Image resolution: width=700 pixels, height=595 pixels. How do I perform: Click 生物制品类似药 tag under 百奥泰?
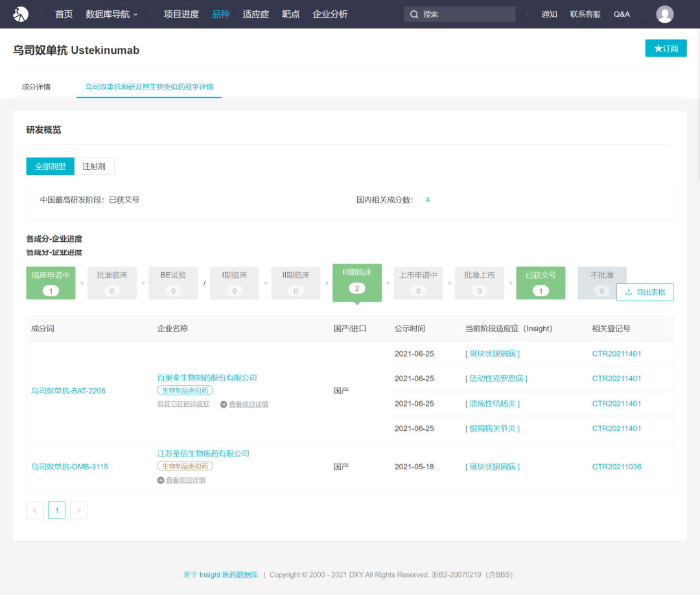click(x=185, y=391)
